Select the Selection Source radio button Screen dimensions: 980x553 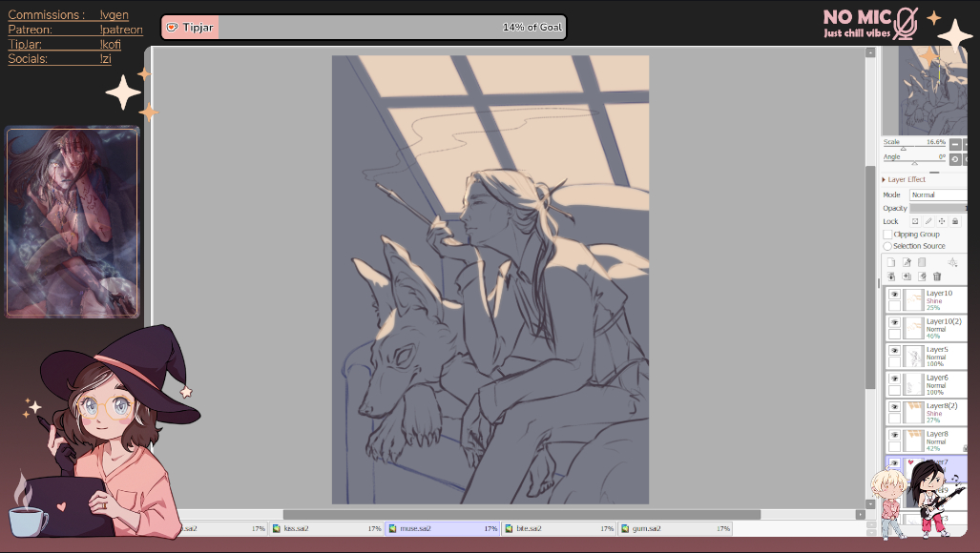coord(887,246)
